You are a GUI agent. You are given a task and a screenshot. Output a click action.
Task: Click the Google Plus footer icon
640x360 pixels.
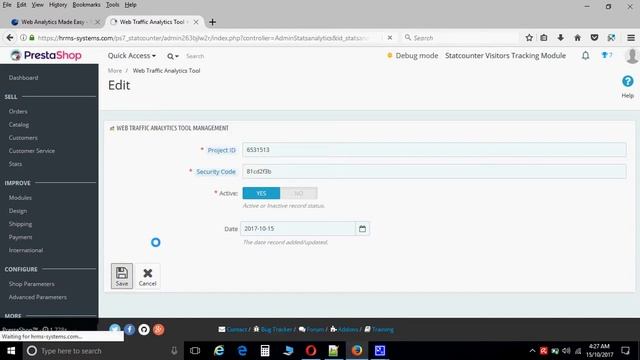click(159, 329)
